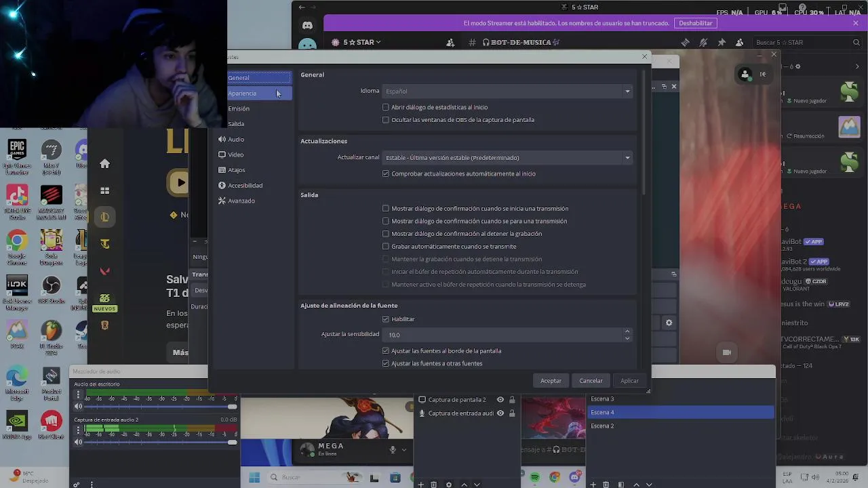Open iLok License Manager desktop shortcut

click(17, 293)
